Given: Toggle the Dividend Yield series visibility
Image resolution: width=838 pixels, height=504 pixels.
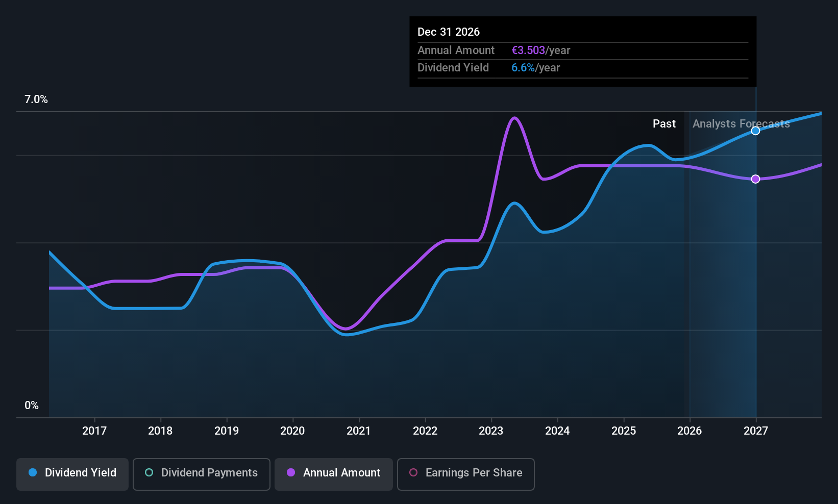Looking at the screenshot, I should coord(72,474).
